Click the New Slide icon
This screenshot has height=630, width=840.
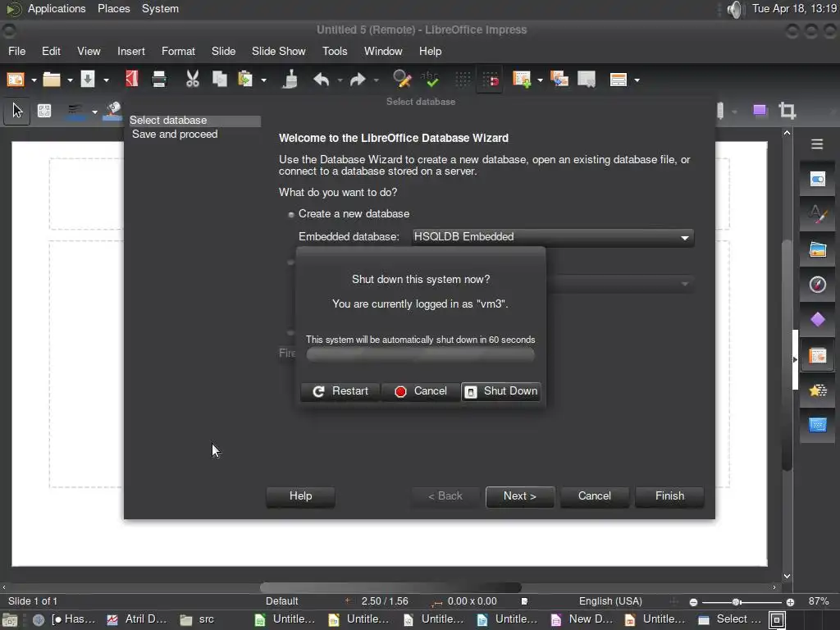(x=522, y=80)
